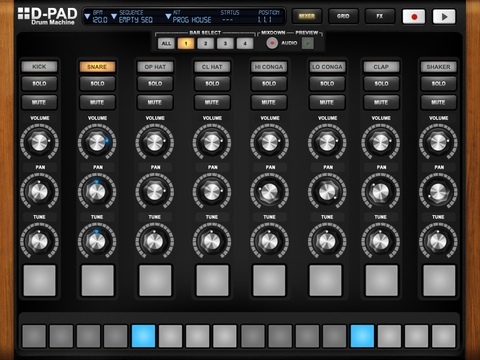This screenshot has height=360, width=480.
Task: Record mixdown audio
Action: pos(272,43)
